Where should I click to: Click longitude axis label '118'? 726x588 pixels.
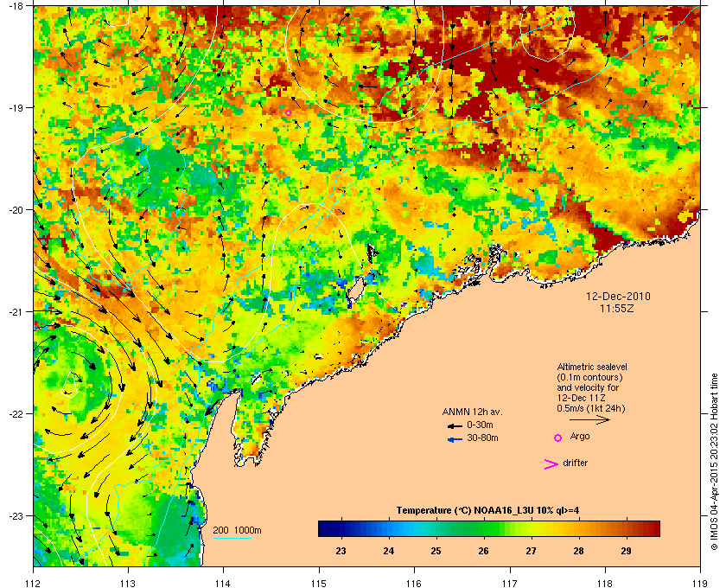pos(605,584)
